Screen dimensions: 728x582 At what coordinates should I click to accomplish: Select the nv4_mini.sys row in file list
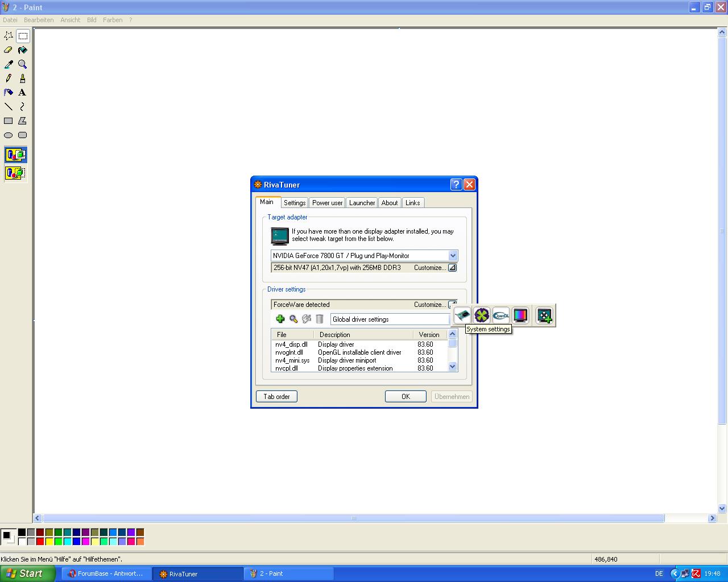pyautogui.click(x=359, y=360)
